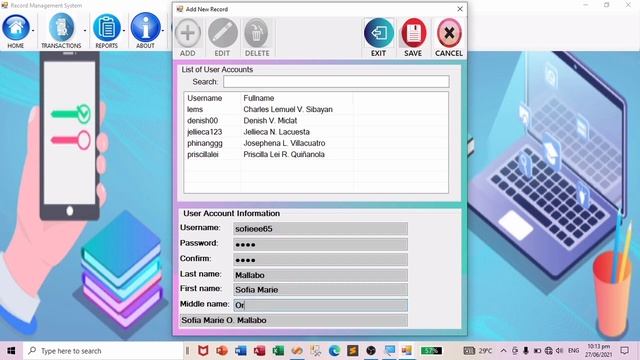Expand the ABOUT dropdown arrow
This screenshot has width=640, height=360.
click(163, 30)
